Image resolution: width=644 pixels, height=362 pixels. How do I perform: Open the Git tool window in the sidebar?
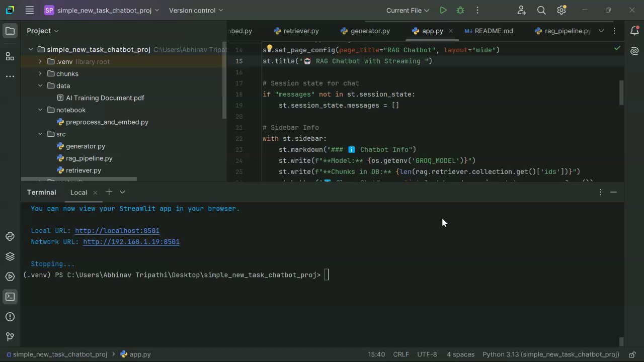[x=10, y=337]
